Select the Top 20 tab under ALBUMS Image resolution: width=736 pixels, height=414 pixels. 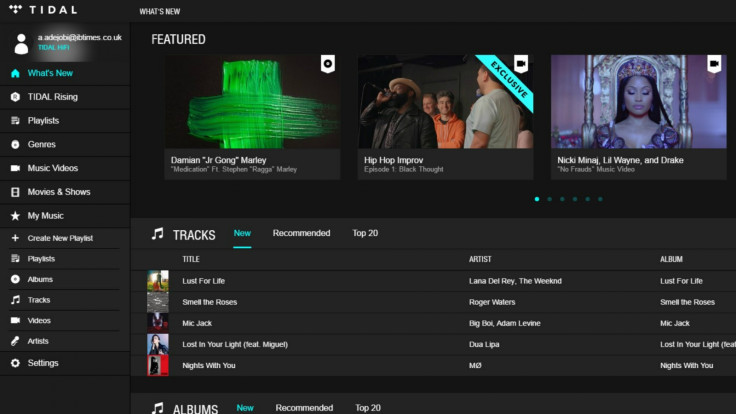(368, 408)
